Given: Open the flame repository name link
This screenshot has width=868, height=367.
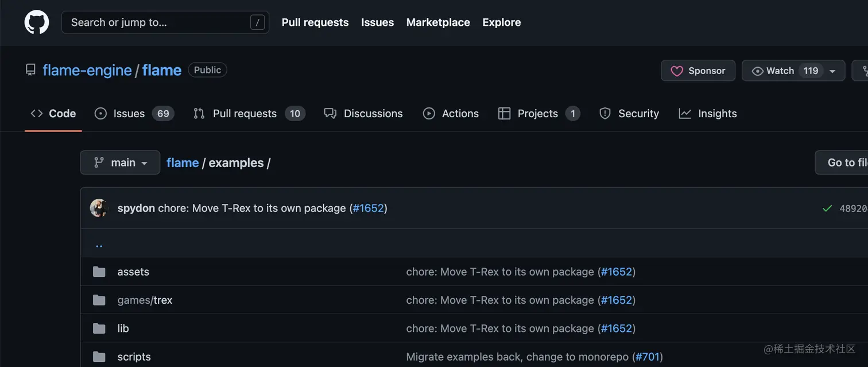Looking at the screenshot, I should [162, 70].
